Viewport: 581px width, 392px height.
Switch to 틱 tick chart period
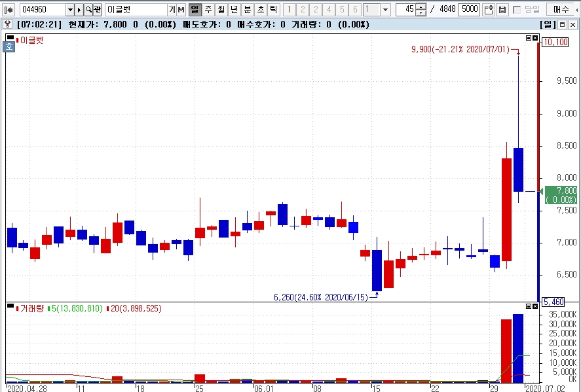point(273,10)
